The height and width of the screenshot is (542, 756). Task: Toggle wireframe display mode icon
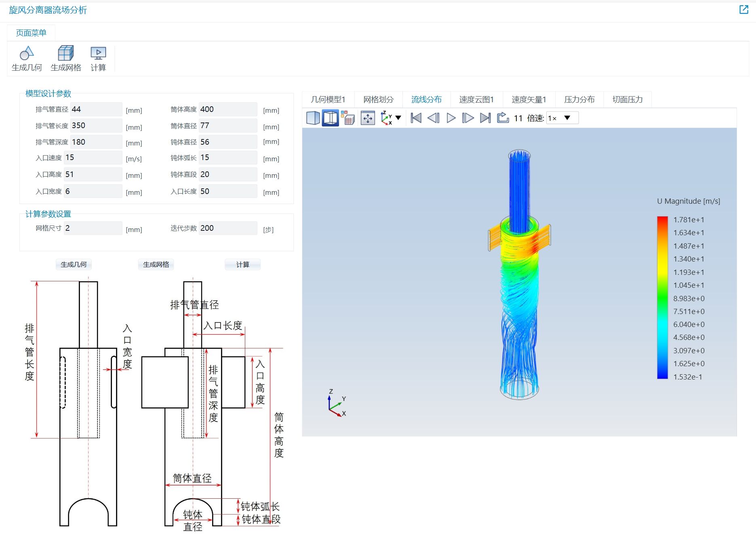[330, 118]
